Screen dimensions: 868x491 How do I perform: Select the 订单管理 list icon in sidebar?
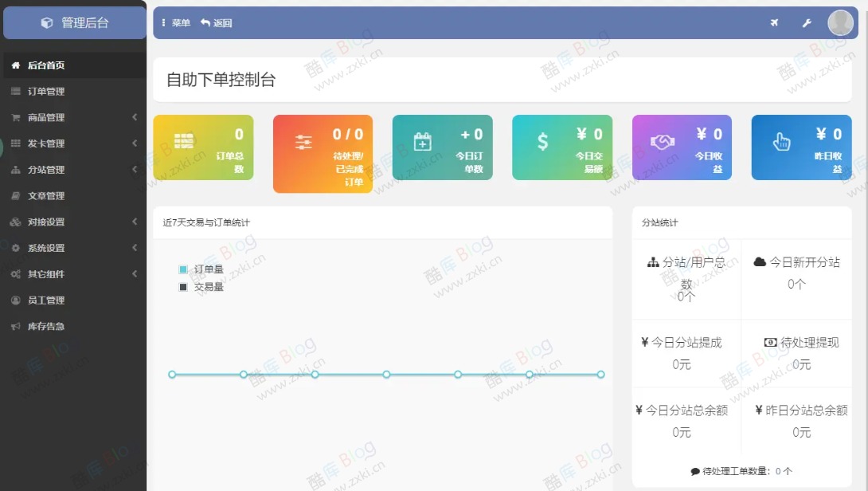click(x=14, y=91)
